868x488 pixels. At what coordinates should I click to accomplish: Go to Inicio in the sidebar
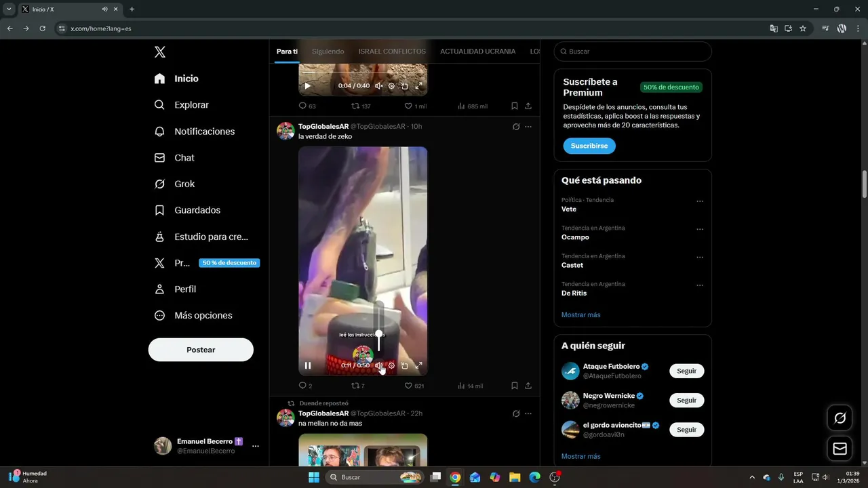[176, 79]
